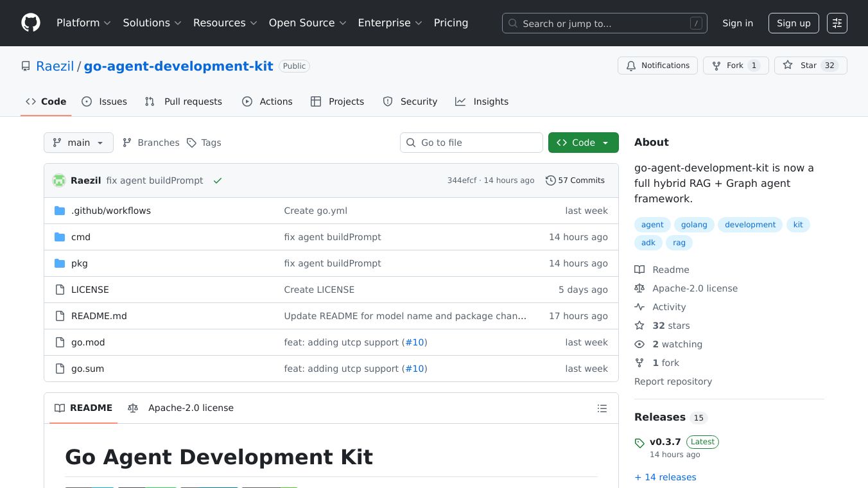Click the green commit status checkmark

pyautogui.click(x=218, y=181)
